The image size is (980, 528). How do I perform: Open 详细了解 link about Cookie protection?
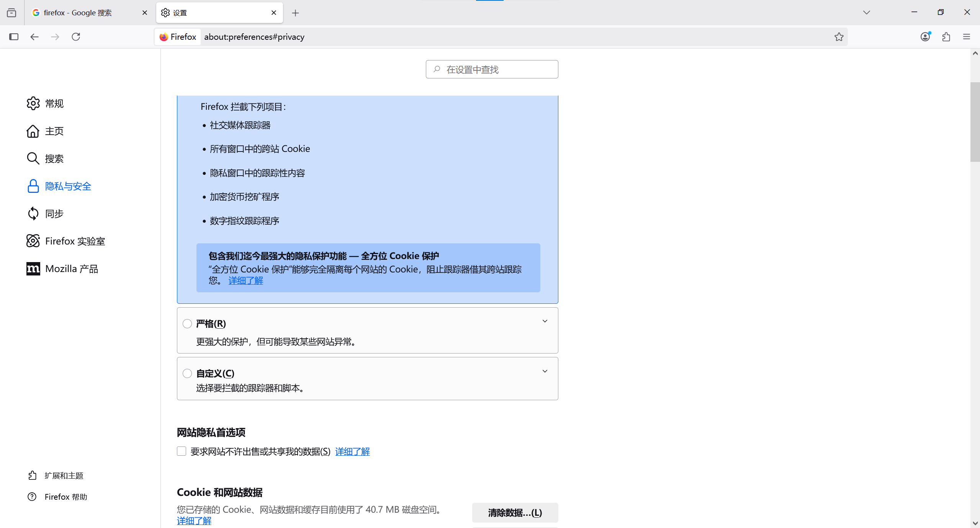245,280
